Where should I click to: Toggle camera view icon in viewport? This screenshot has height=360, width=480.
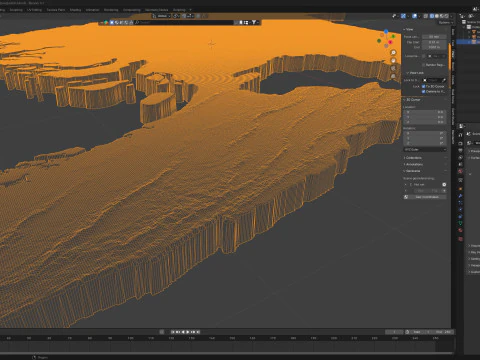393,68
